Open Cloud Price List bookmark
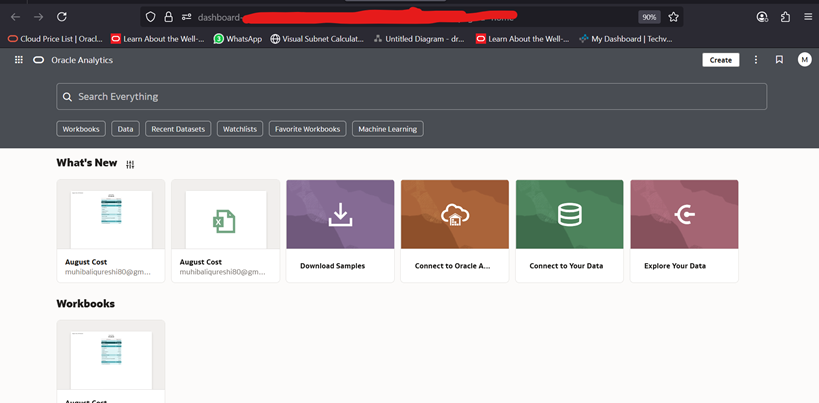 [55, 39]
